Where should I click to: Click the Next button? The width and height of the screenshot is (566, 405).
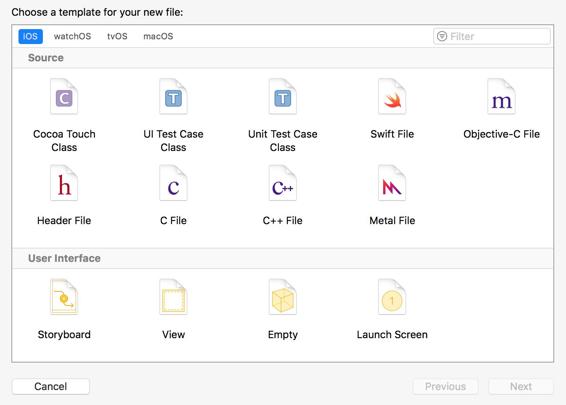pos(521,386)
